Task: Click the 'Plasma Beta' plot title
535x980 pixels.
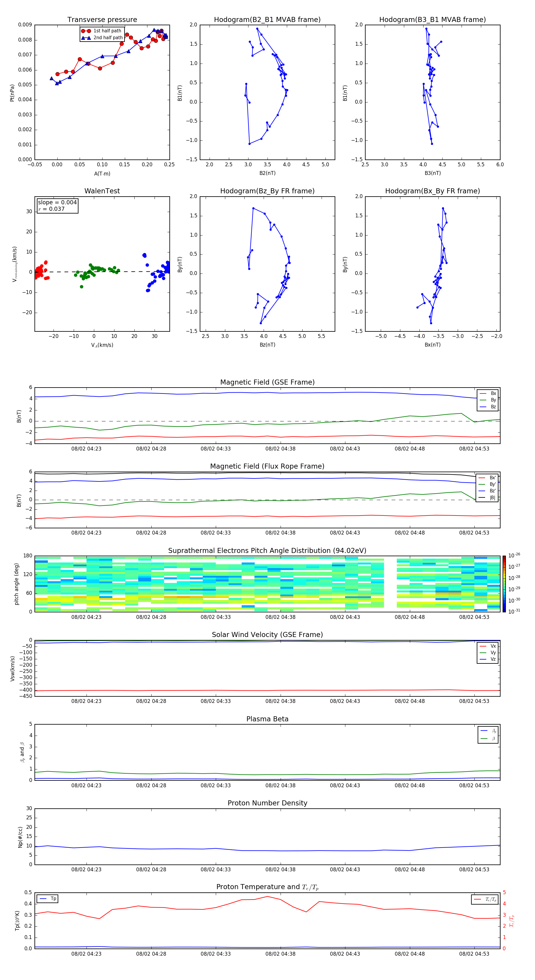Action: 267,719
